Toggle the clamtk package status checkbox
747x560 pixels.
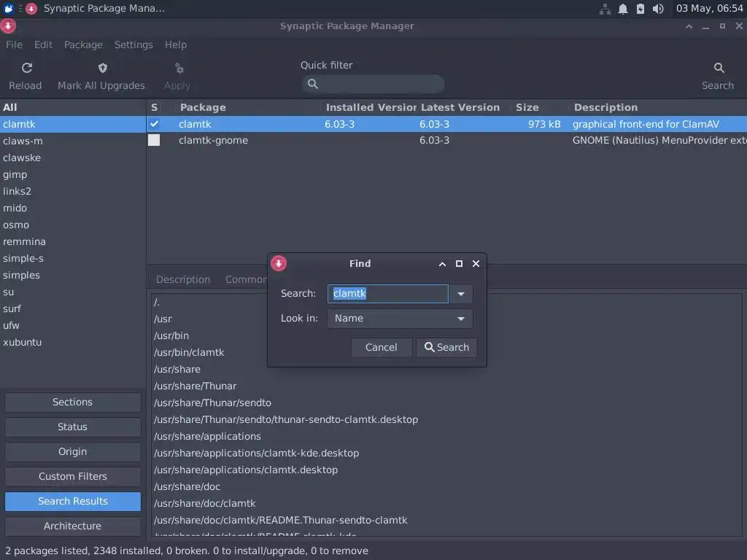tap(154, 124)
